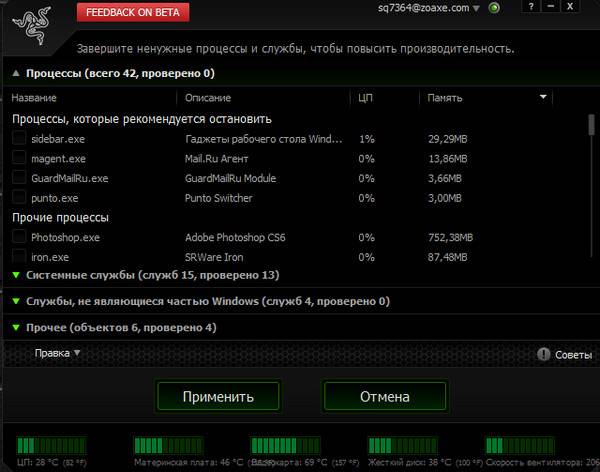This screenshot has width=600, height=472.
Task: Click the Советы info icon
Action: tap(544, 354)
